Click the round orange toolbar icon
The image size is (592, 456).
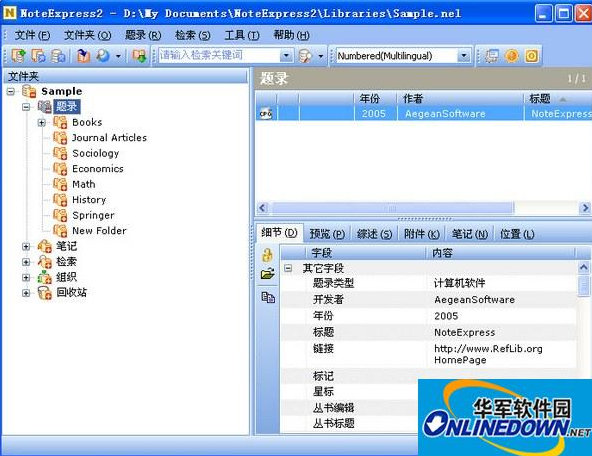pos(512,56)
